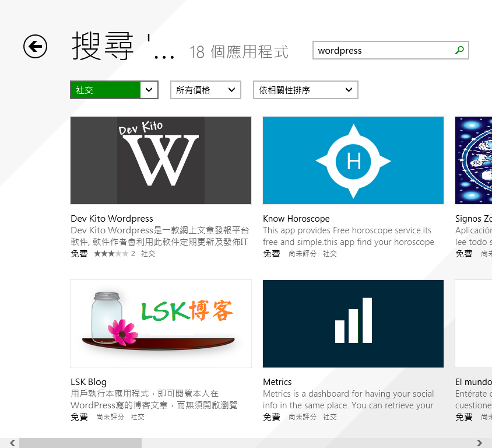The image size is (492, 448).
Task: Click the scrollbar left arrow
Action: pyautogui.click(x=12, y=443)
